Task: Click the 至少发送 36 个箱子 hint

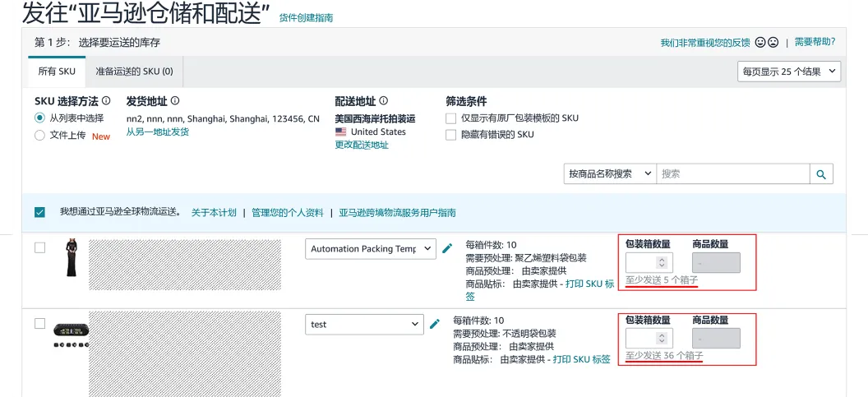Action: pos(664,355)
